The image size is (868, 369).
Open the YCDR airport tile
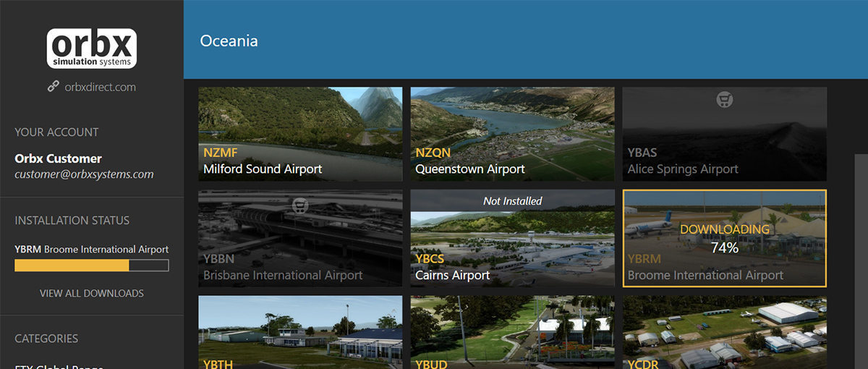[x=725, y=332]
